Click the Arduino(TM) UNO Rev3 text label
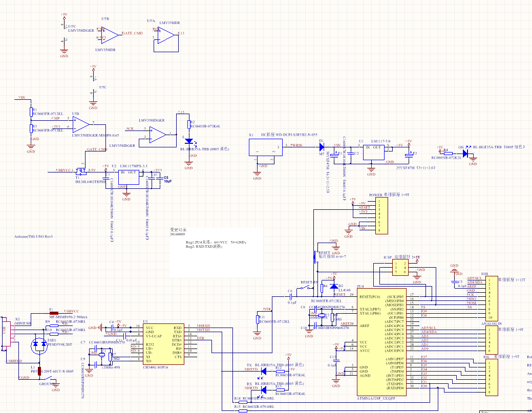Image resolution: width=532 pixels, height=413 pixels. click(x=34, y=237)
